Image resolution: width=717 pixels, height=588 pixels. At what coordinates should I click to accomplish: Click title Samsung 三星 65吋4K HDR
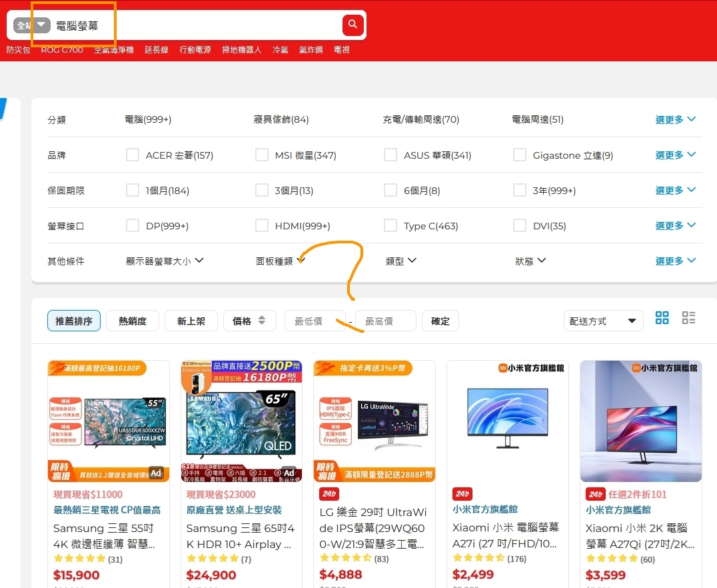click(x=241, y=536)
